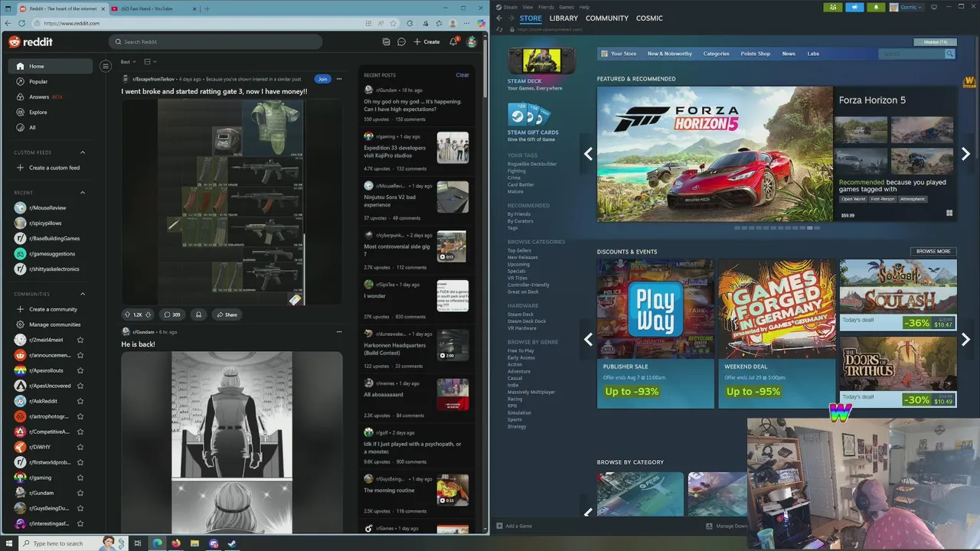This screenshot has width=980, height=551.
Task: Open more options on the r/EscapefromTarkov post
Action: [339, 79]
